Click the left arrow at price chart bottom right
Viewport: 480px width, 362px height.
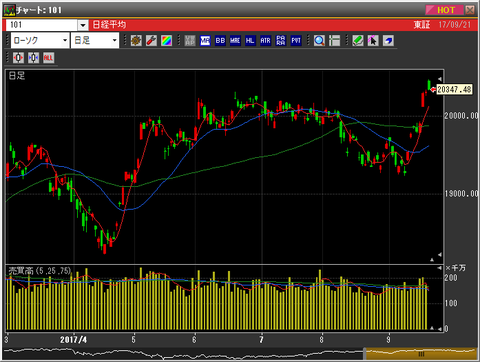pos(440,255)
